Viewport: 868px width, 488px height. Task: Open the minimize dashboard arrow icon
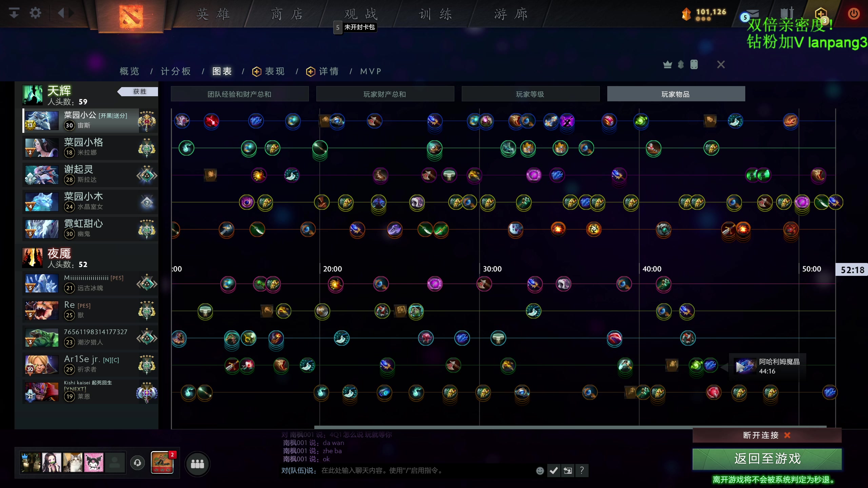point(14,13)
